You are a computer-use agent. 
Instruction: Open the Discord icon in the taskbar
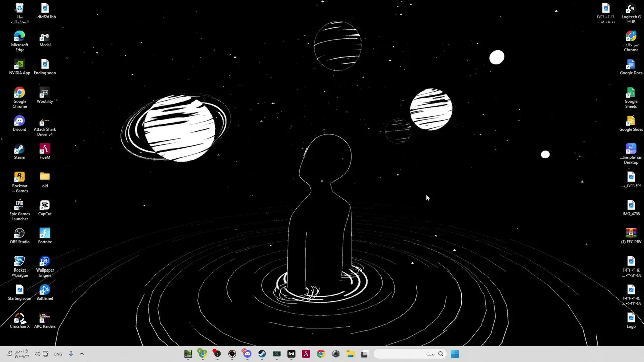click(x=247, y=354)
